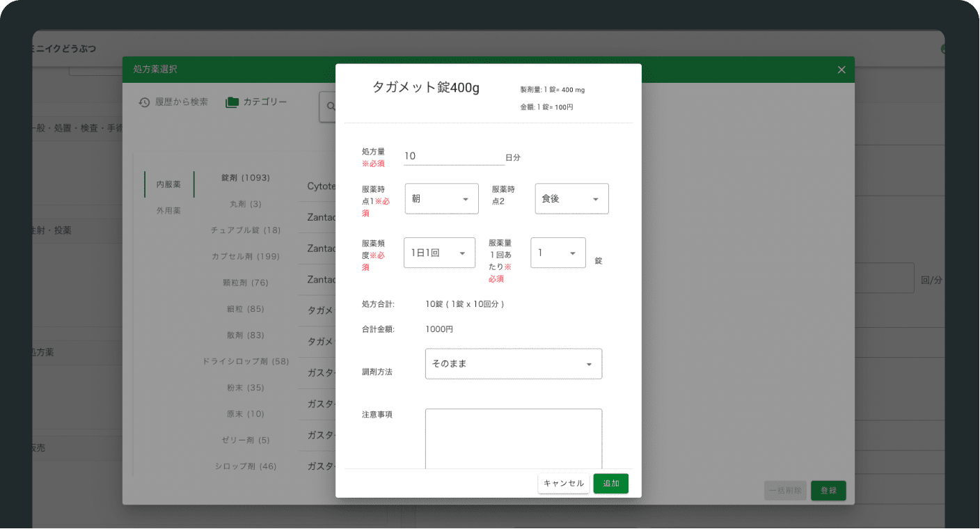980x529 pixels.
Task: Click the 履歴から検索 label
Action: [x=182, y=102]
